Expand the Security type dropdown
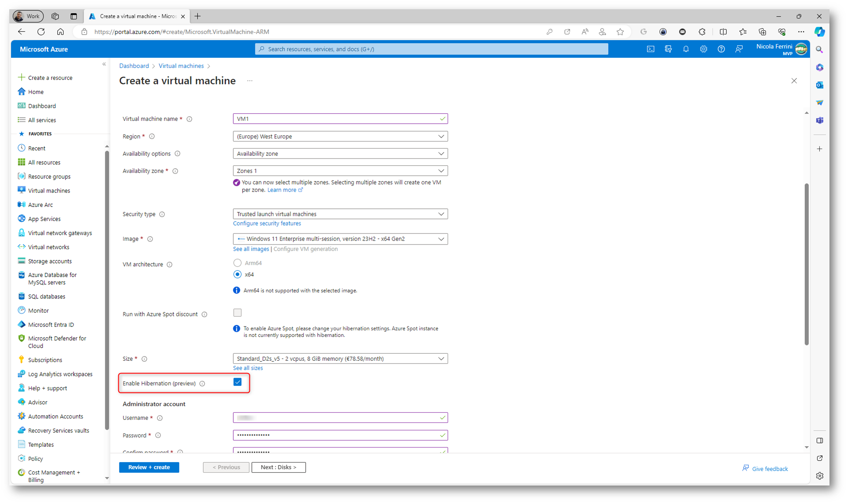Screen dimensions: 848x504 (340, 214)
